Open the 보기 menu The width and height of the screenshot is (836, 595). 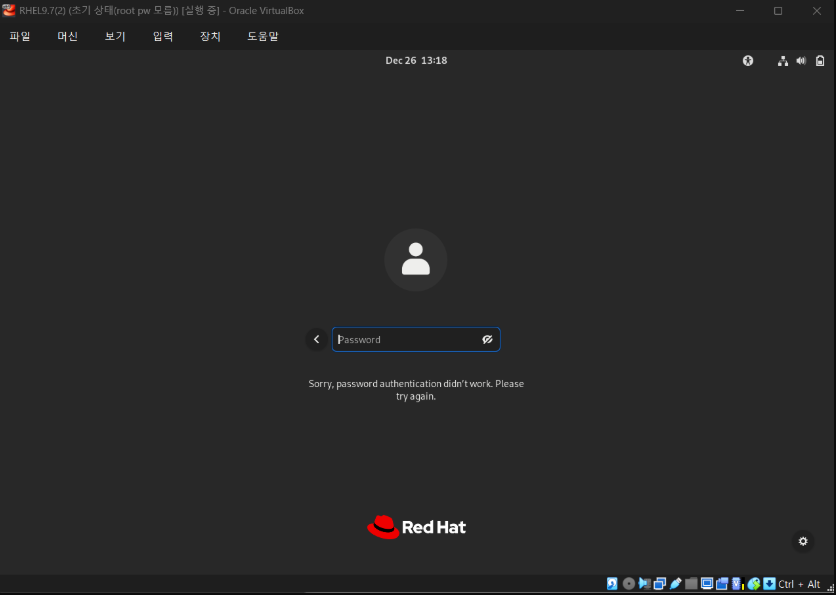(115, 36)
